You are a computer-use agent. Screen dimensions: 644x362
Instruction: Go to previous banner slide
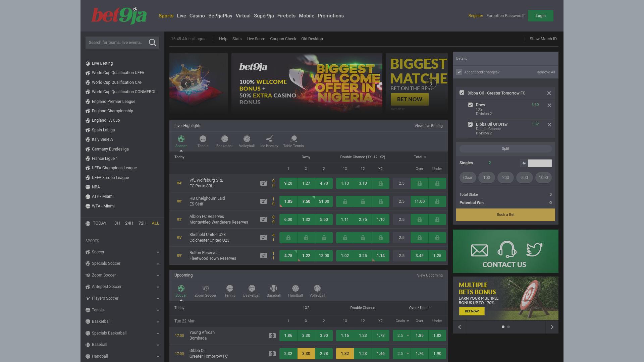186,83
